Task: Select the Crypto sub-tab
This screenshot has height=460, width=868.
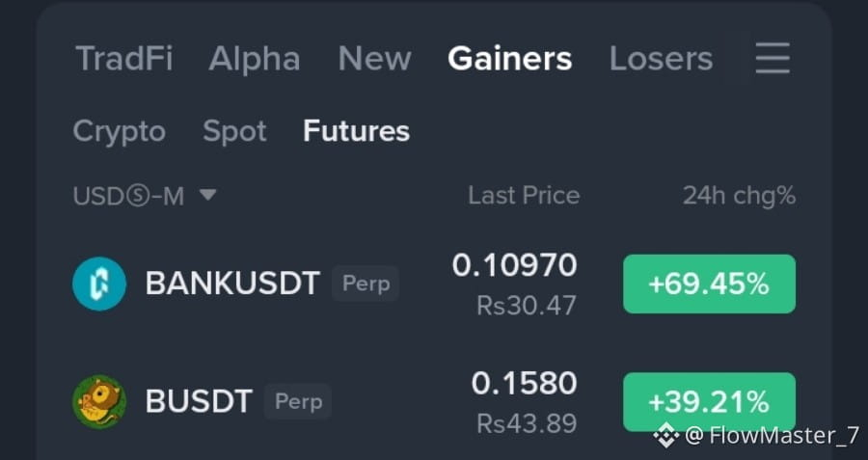Action: (120, 132)
